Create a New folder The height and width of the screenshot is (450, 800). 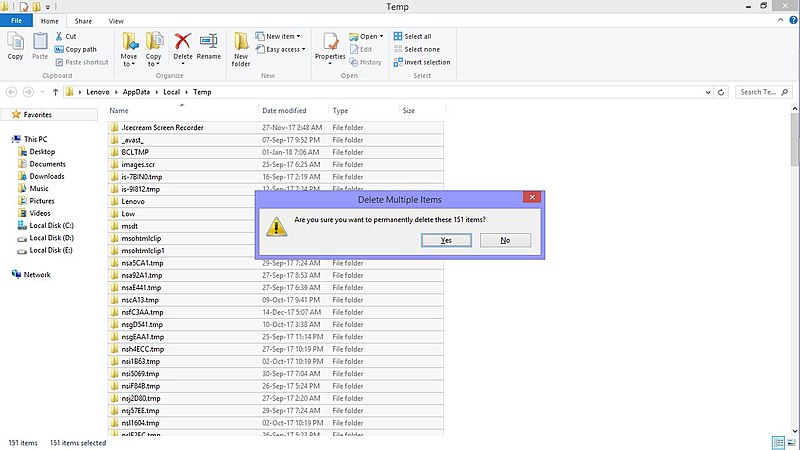[x=241, y=49]
